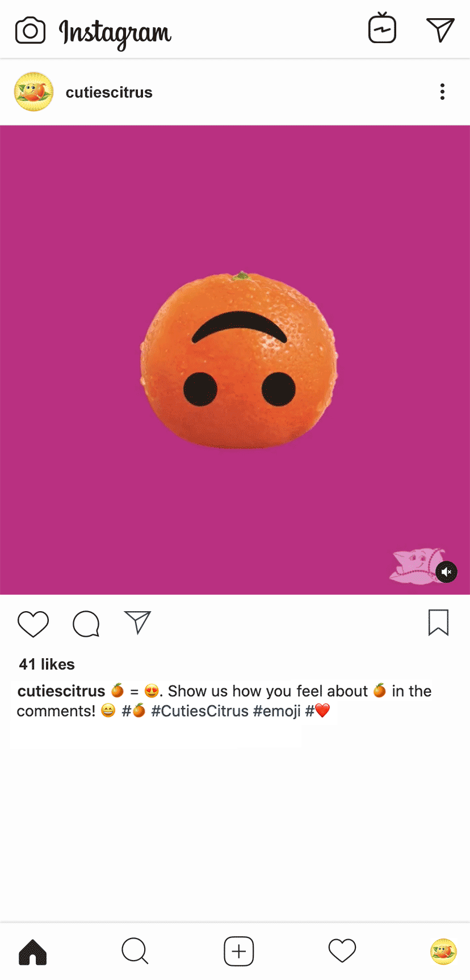Open profile tab avatar at bottom
This screenshot has height=980, width=470.
coord(443,952)
